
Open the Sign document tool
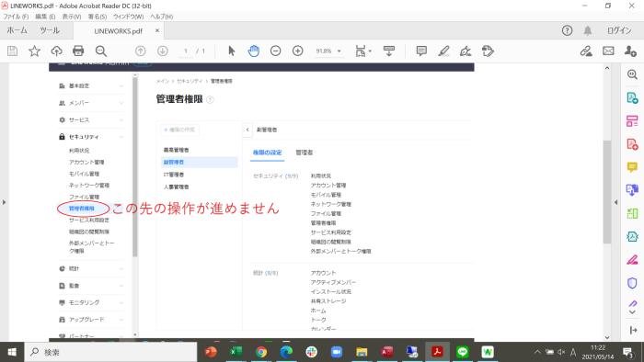click(466, 51)
